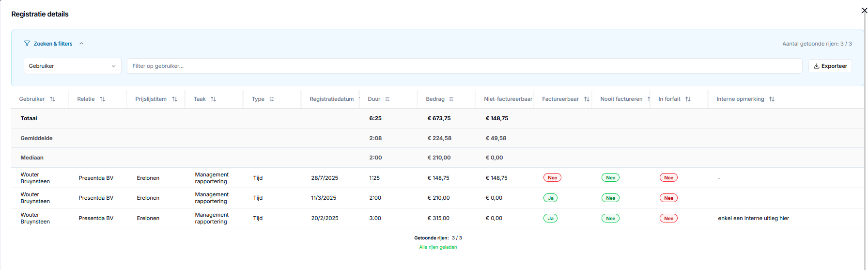Click Nooit factureren Nee badge on 28/7/2025 row
Viewport: 868px width, 270px height.
coord(610,178)
